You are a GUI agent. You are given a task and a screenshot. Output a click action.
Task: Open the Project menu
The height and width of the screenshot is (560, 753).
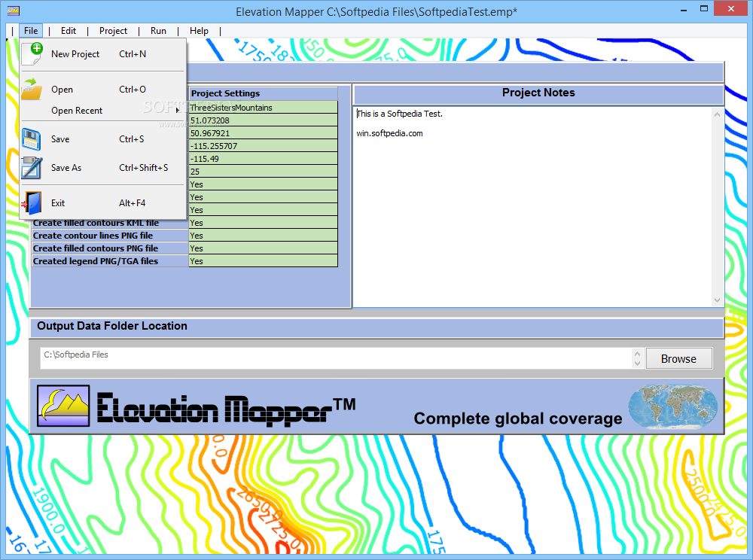tap(114, 31)
